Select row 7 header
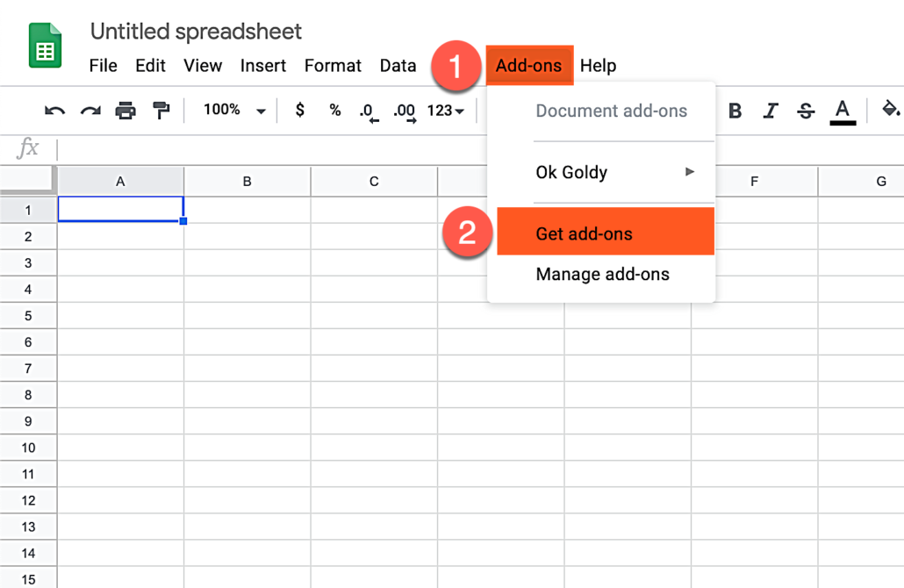The height and width of the screenshot is (588, 904). coord(28,369)
